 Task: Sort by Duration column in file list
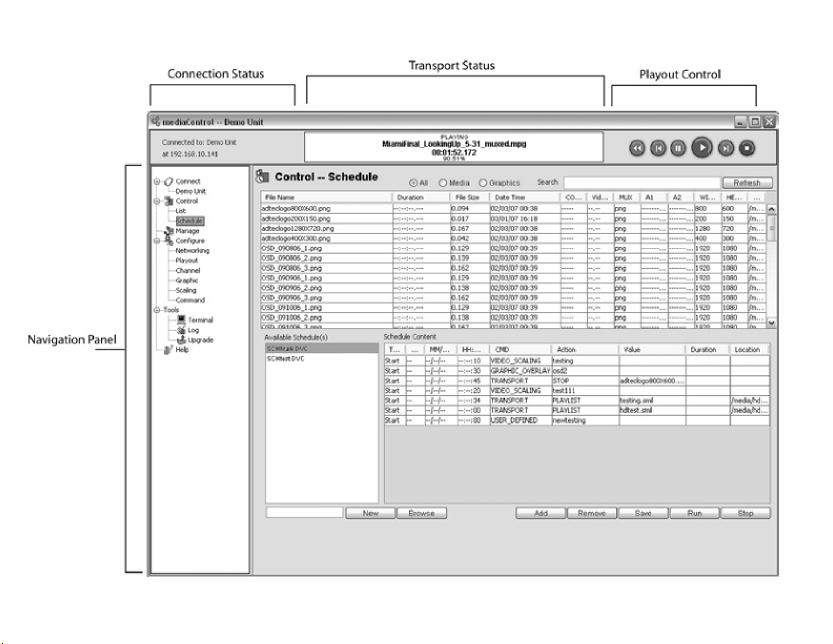tap(420, 198)
